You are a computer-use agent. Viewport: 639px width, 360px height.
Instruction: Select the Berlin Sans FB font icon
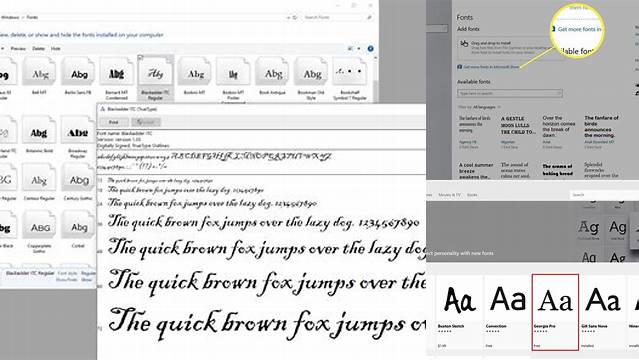pos(78,74)
